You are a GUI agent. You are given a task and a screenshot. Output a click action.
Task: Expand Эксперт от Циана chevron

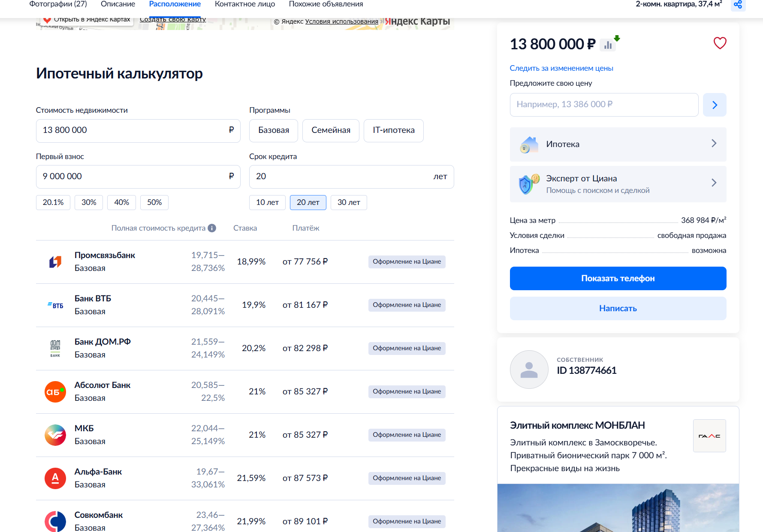pyautogui.click(x=714, y=183)
